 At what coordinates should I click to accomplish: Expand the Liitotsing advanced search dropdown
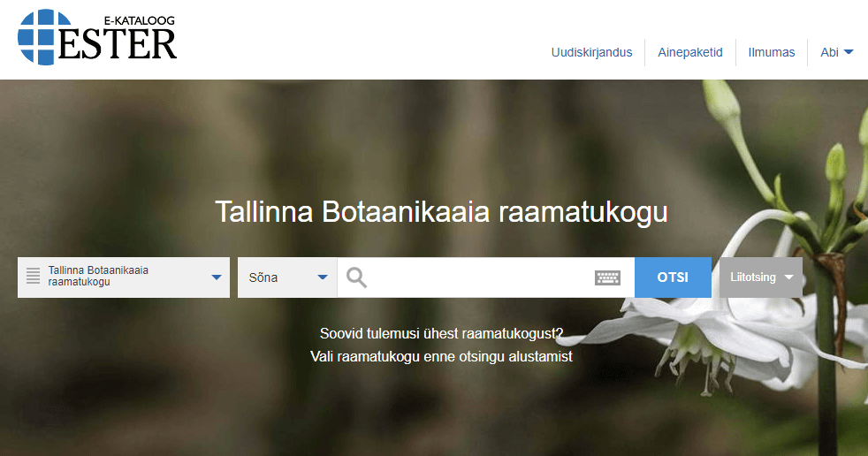tap(761, 277)
